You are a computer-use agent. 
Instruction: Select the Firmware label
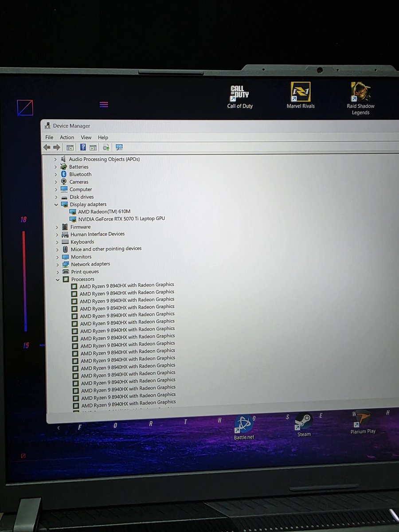coord(80,227)
